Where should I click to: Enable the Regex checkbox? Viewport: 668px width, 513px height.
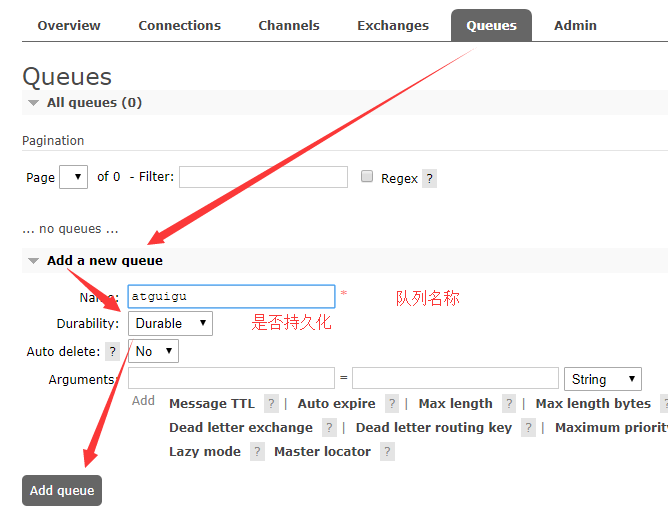click(367, 176)
